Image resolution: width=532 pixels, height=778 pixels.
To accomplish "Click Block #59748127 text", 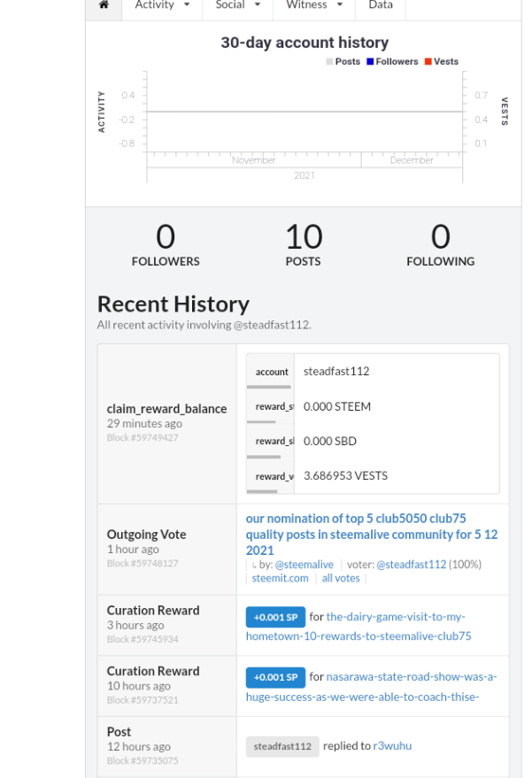I will click(x=143, y=563).
